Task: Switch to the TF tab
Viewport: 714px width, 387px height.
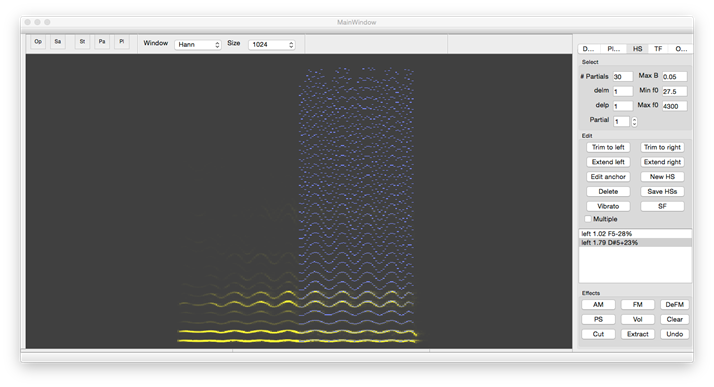Action: (x=658, y=49)
